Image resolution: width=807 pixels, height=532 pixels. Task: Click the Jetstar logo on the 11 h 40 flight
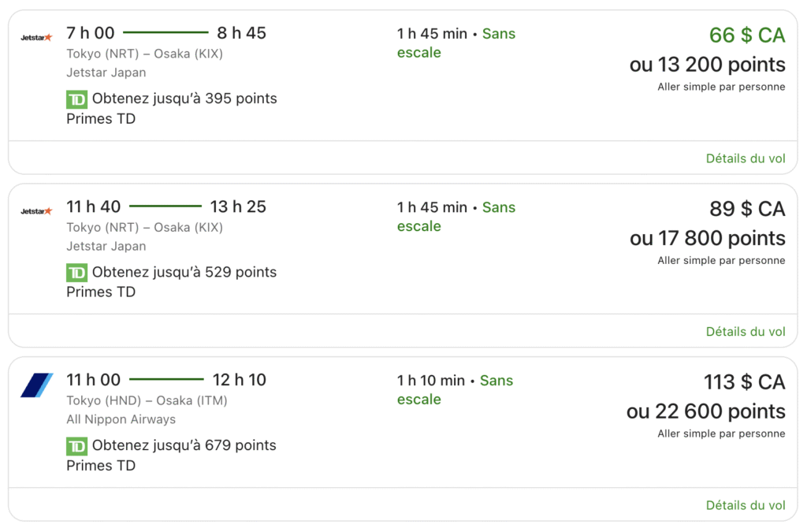tap(35, 207)
